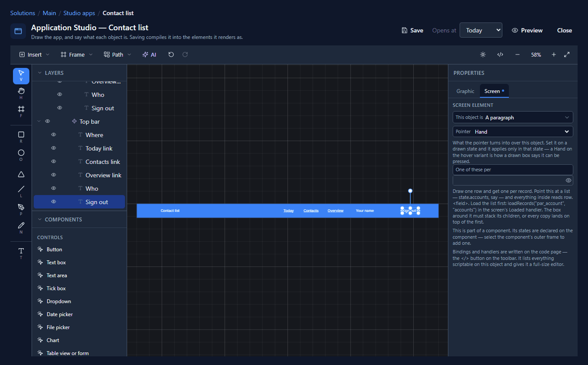
Task: Select the Date picker component
Action: pyautogui.click(x=60, y=314)
